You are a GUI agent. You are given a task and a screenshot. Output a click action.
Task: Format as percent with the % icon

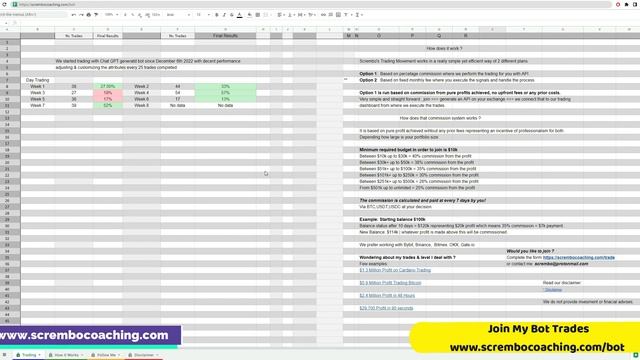132,15
